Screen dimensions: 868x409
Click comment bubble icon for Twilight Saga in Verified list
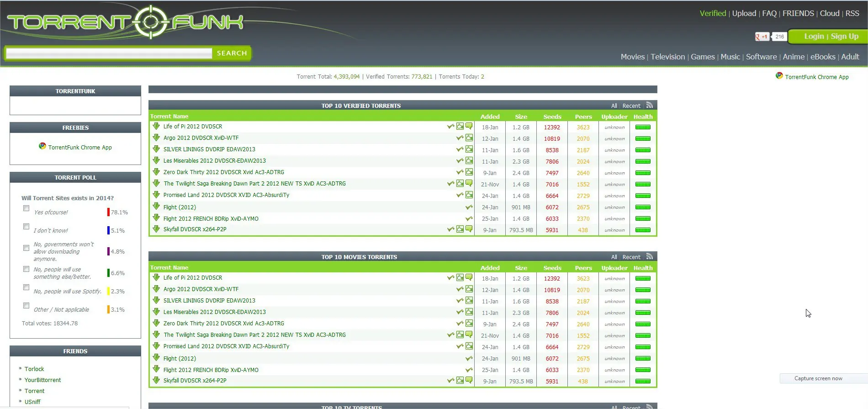(469, 183)
